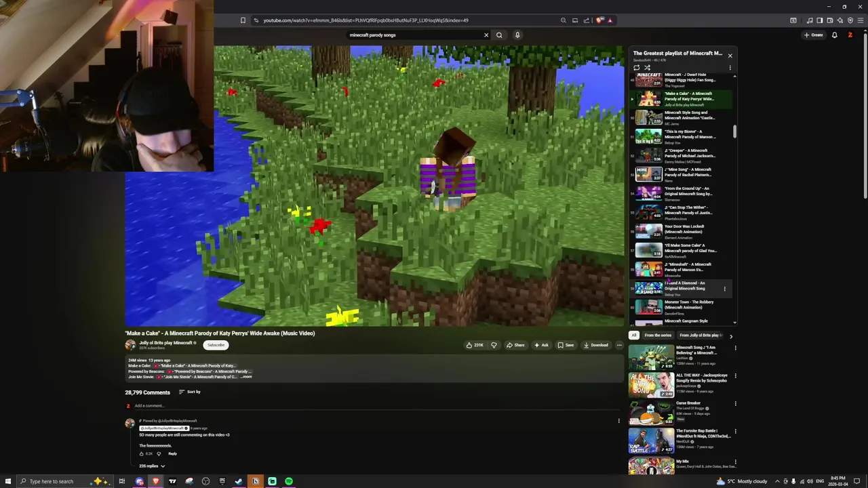The image size is (868, 488).
Task: Open browser wallet toolbar icon
Action: (x=829, y=20)
